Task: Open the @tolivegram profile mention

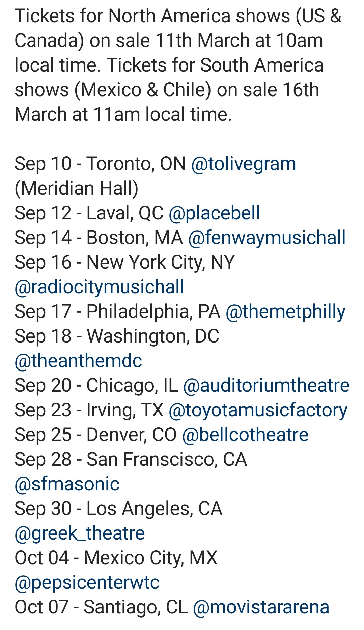Action: point(243,164)
